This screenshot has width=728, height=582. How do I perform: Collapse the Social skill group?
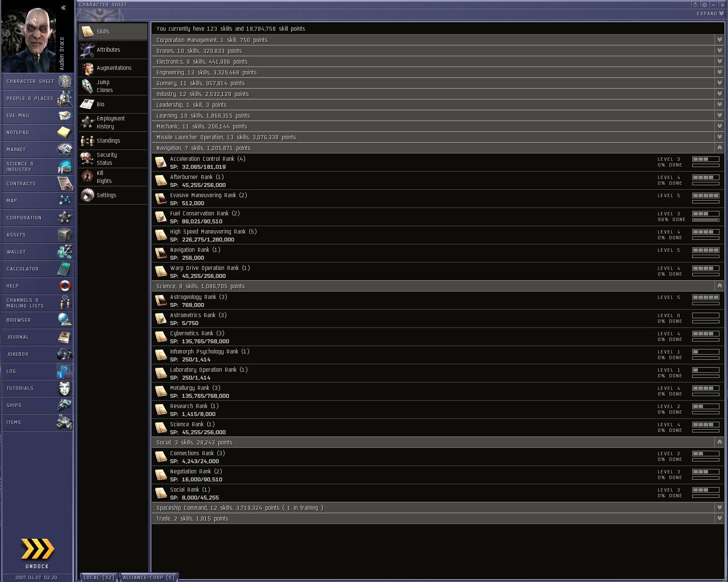tap(719, 442)
